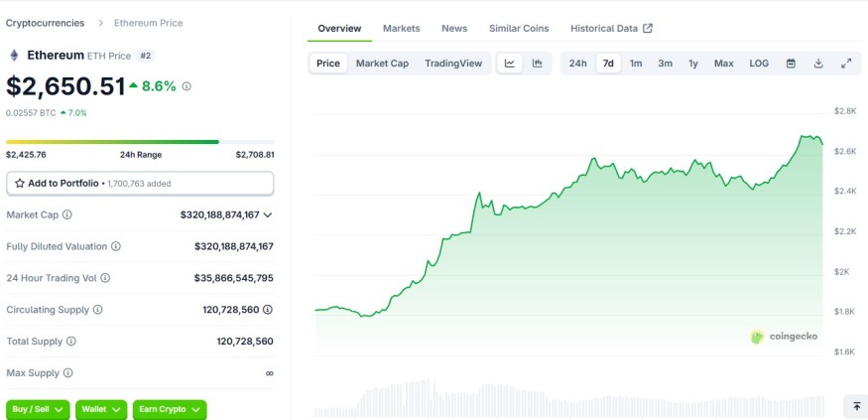The height and width of the screenshot is (420, 868).
Task: Click Market Cap info icon
Action: coord(67,214)
